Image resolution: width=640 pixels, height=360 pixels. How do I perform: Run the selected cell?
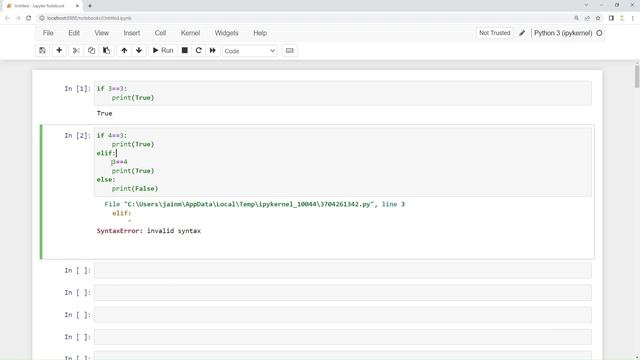point(163,51)
